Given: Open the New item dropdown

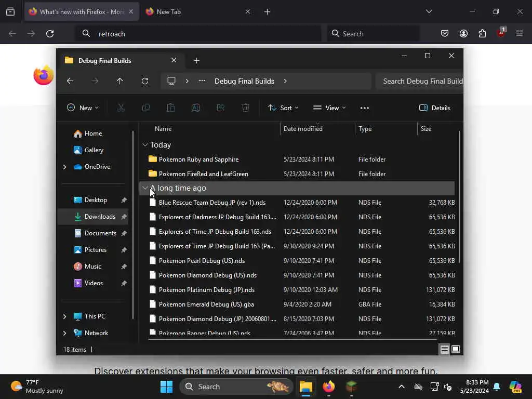Looking at the screenshot, I should 83,108.
